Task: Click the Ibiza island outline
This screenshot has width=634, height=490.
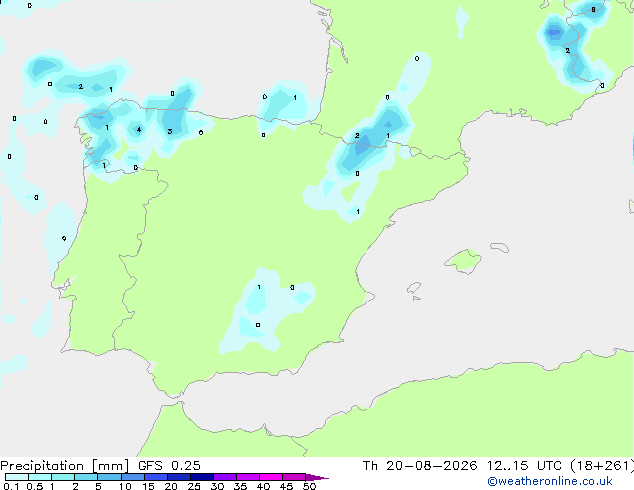Action: tap(414, 288)
